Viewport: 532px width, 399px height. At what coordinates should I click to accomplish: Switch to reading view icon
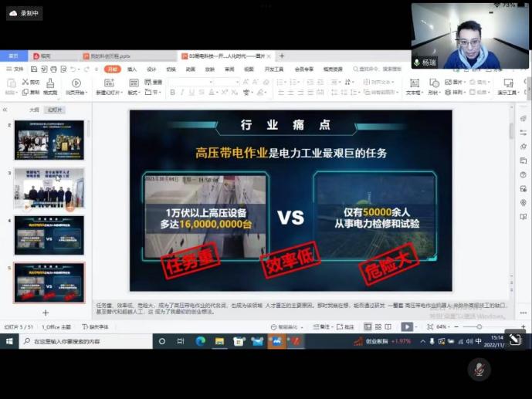[388, 326]
